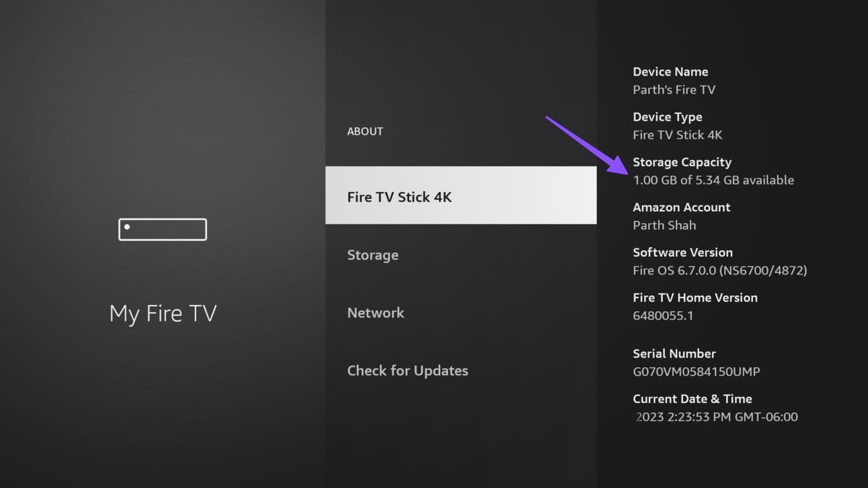Click the ABOUT section heading
868x488 pixels.
click(x=365, y=131)
